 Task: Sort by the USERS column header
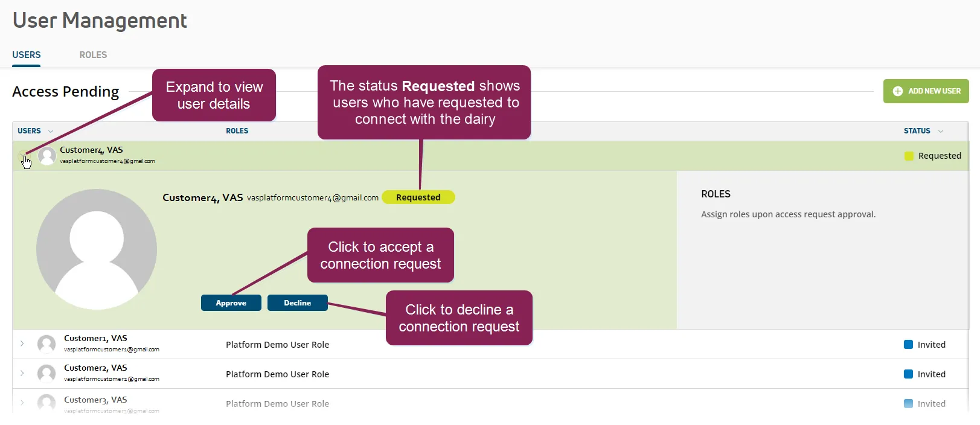[29, 131]
